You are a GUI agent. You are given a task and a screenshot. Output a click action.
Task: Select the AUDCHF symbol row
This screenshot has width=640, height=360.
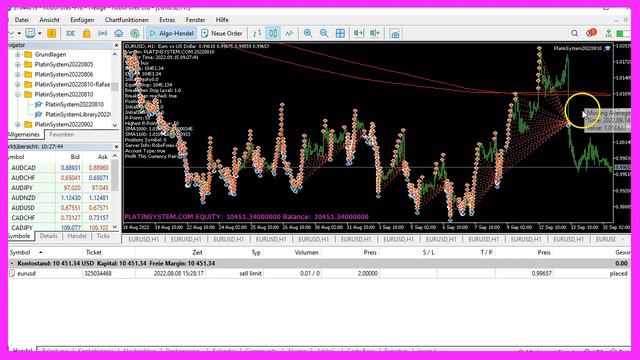pos(59,178)
